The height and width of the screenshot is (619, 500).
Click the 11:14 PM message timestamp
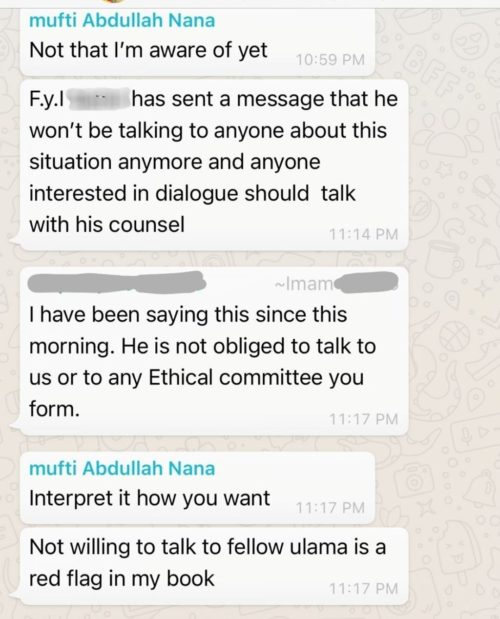[363, 234]
